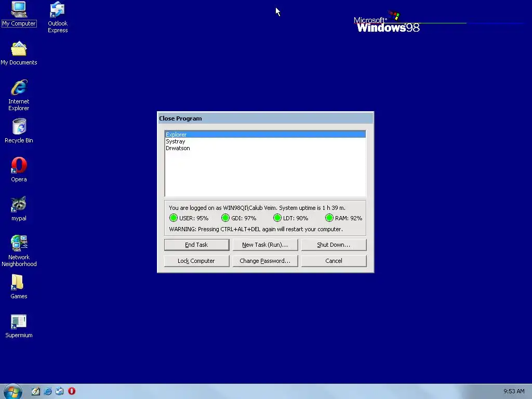Click the 9:53 AM taskbar clock
This screenshot has height=399, width=532.
click(514, 391)
